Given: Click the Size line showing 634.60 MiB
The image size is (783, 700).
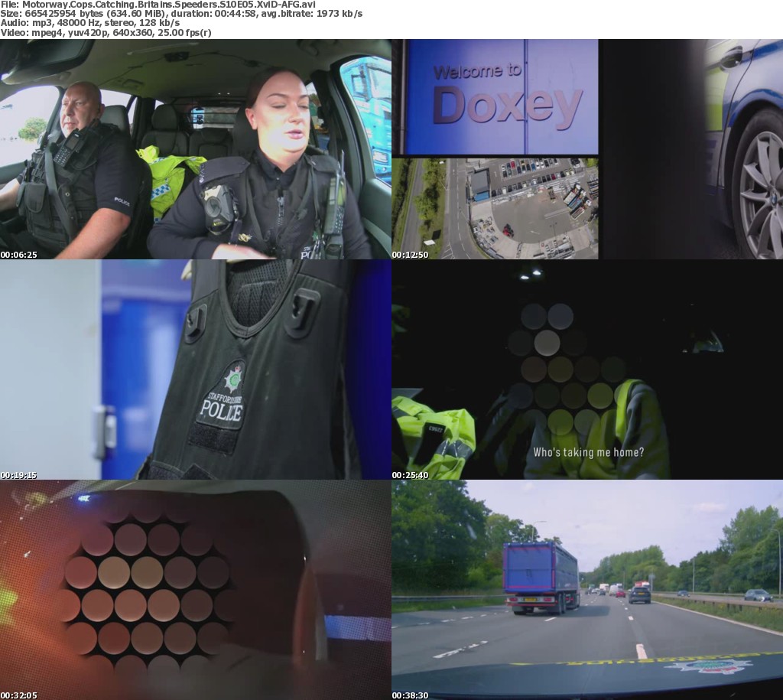Looking at the screenshot, I should [181, 14].
